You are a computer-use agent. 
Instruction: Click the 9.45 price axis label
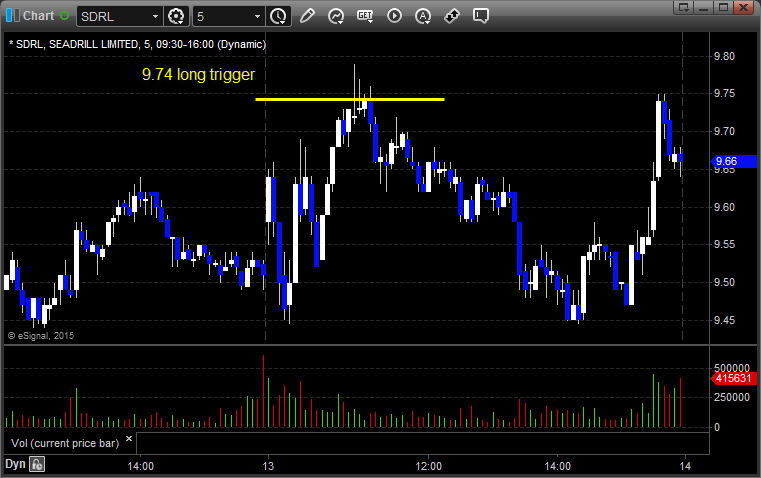pos(724,320)
